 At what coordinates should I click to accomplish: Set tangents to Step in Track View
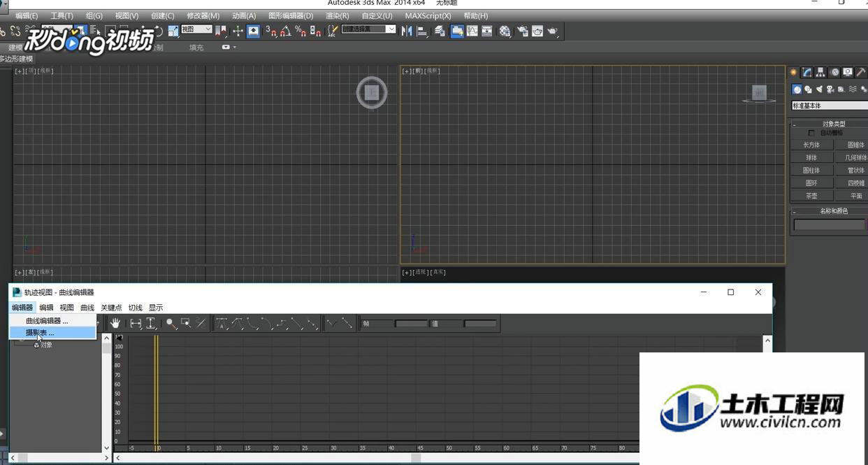point(281,323)
